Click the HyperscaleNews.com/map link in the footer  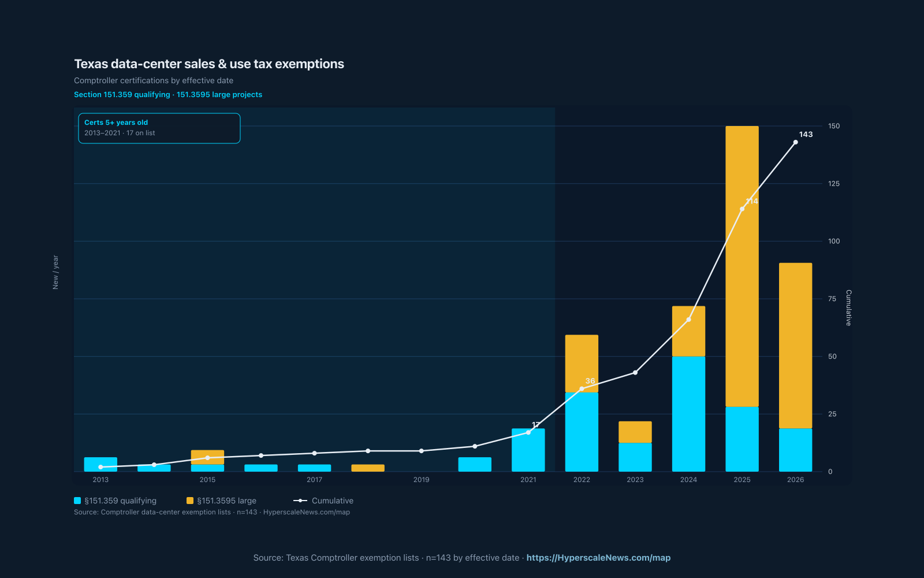coord(598,558)
